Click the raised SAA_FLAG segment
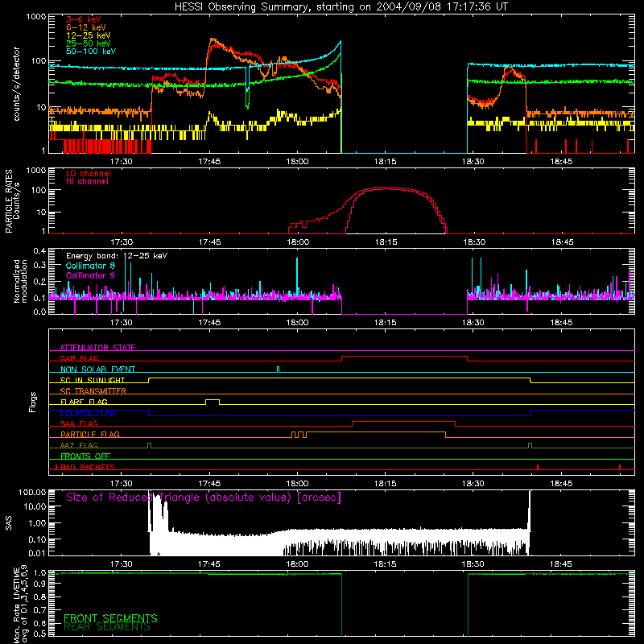644x644 pixels. coord(404,422)
